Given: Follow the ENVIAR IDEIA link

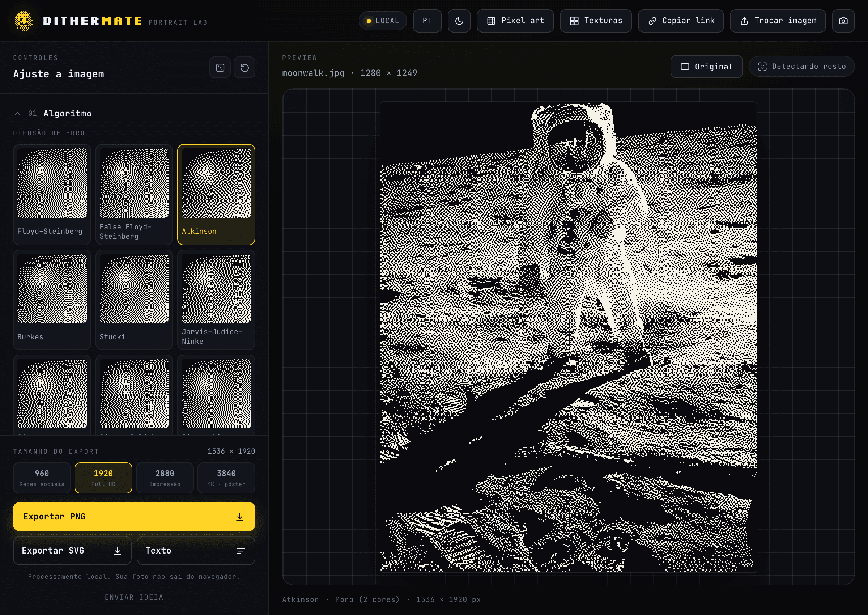Looking at the screenshot, I should point(134,597).
